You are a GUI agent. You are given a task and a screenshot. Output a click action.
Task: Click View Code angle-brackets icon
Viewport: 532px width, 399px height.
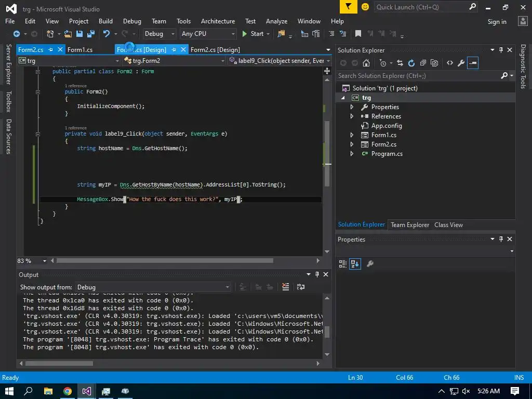450,63
